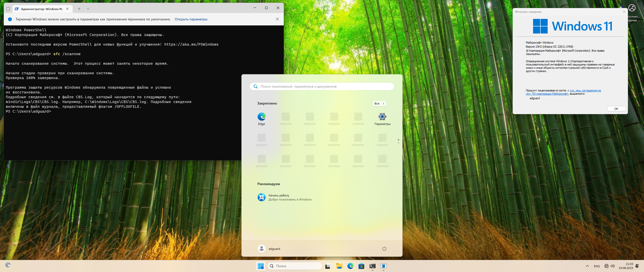Click the Windows Start button on taskbar

click(261, 266)
